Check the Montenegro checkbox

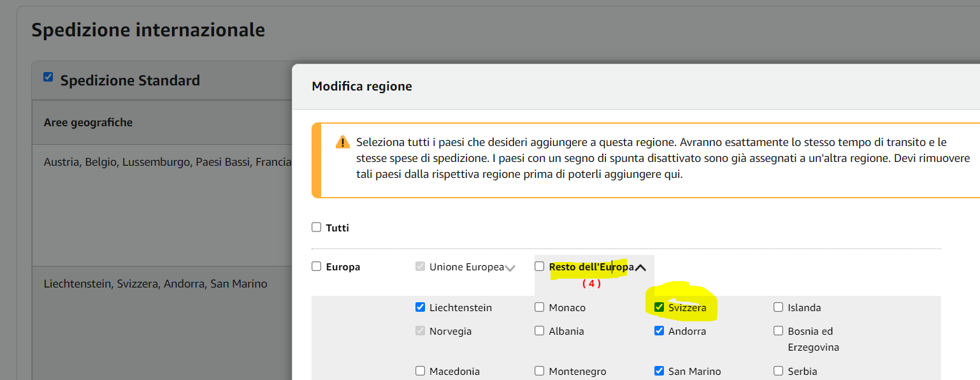tap(540, 370)
